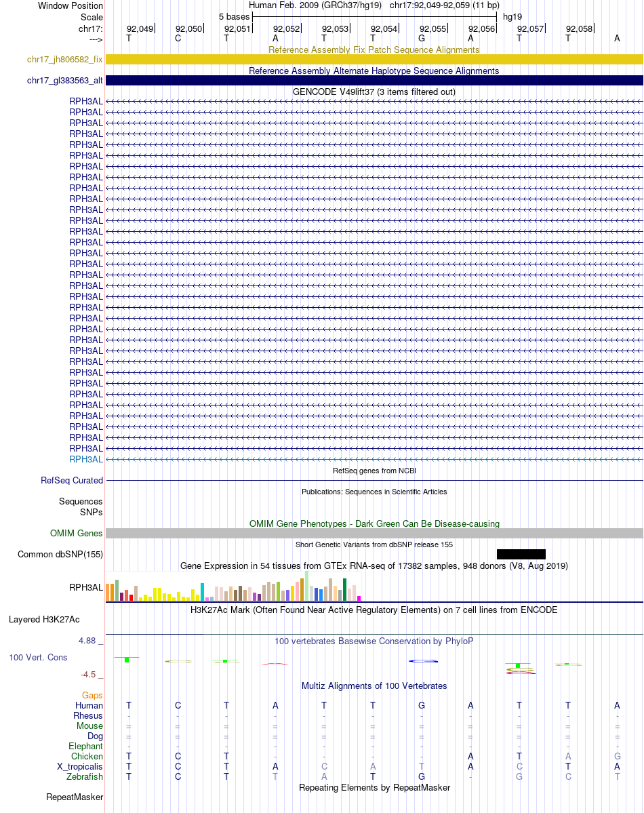Click the tallest pale green GTEx expression bar
644x813 pixels.
click(306, 586)
